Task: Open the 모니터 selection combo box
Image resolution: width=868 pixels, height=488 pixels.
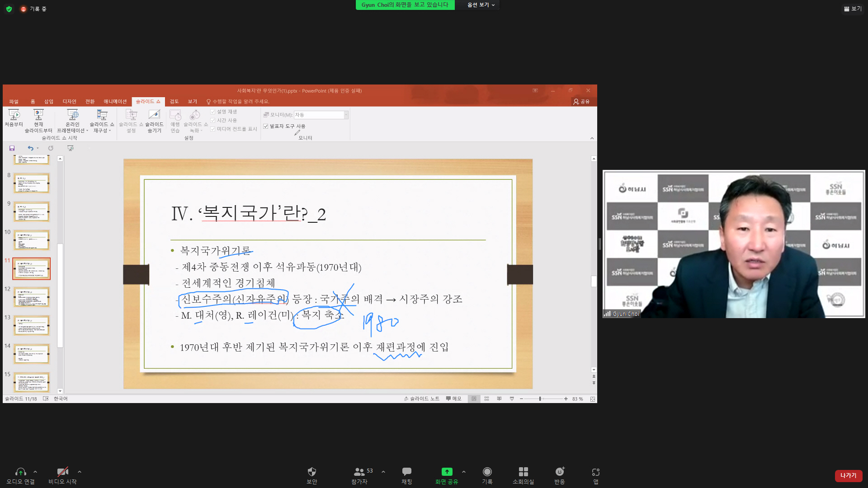Action: [321, 115]
